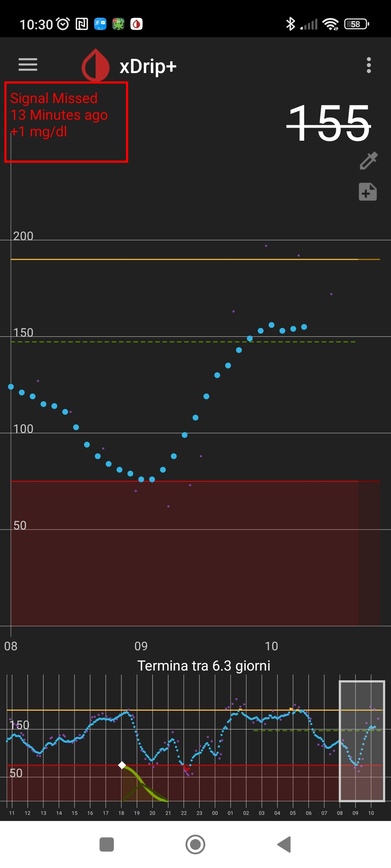Tap the '13 Minutes ago' text
This screenshot has width=391, height=868.
click(x=59, y=115)
